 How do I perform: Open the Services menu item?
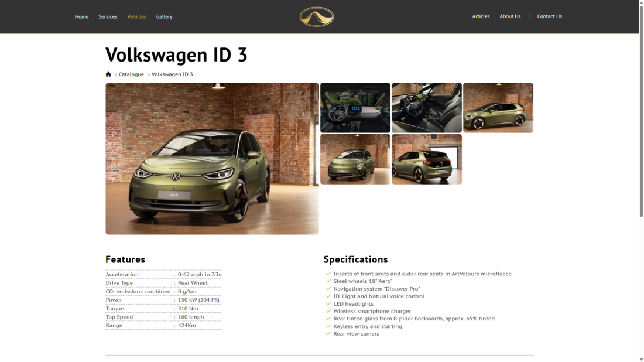click(108, 17)
